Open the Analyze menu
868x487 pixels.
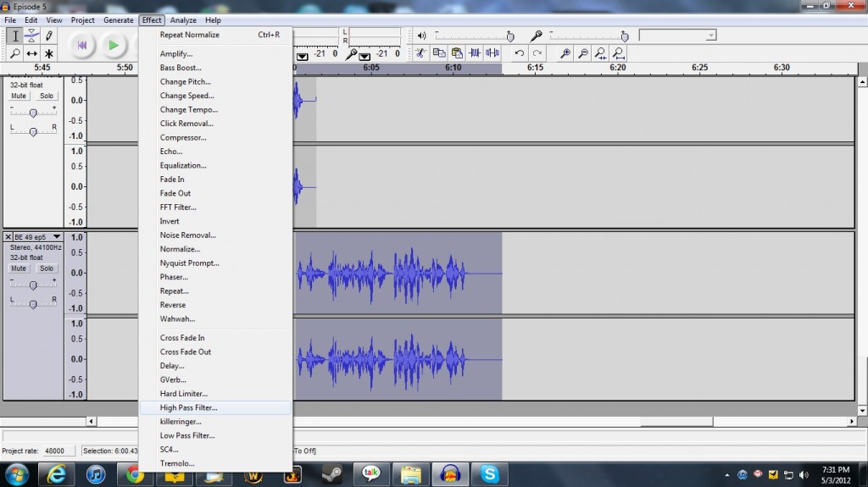pos(183,20)
